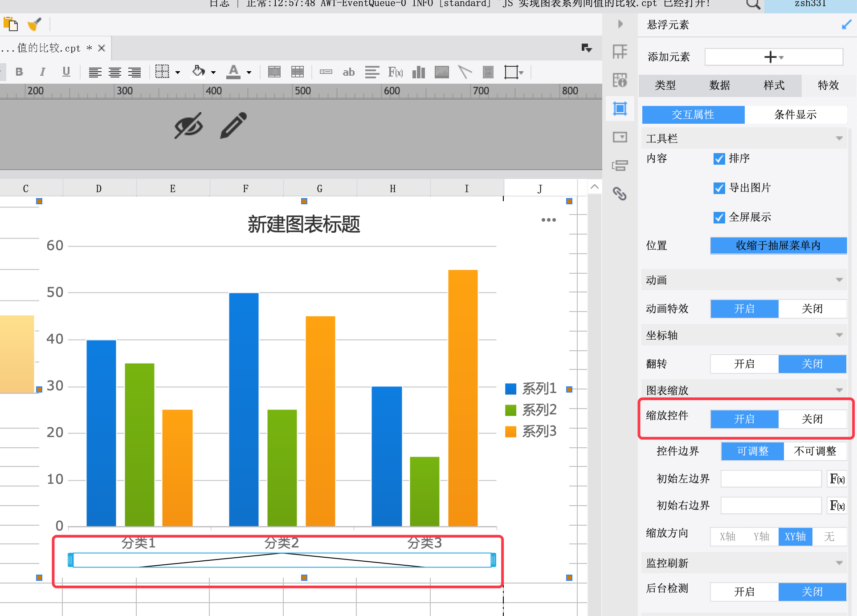Align text right

tap(135, 72)
